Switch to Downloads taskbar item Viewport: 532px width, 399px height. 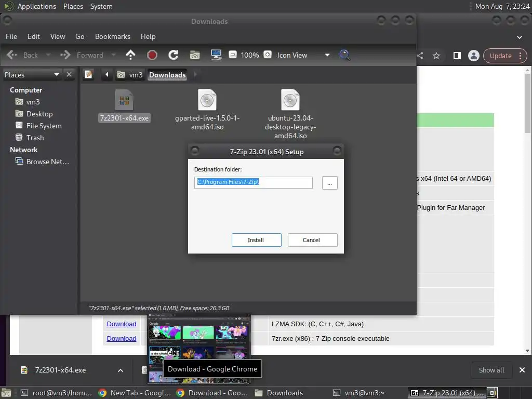(x=279, y=393)
